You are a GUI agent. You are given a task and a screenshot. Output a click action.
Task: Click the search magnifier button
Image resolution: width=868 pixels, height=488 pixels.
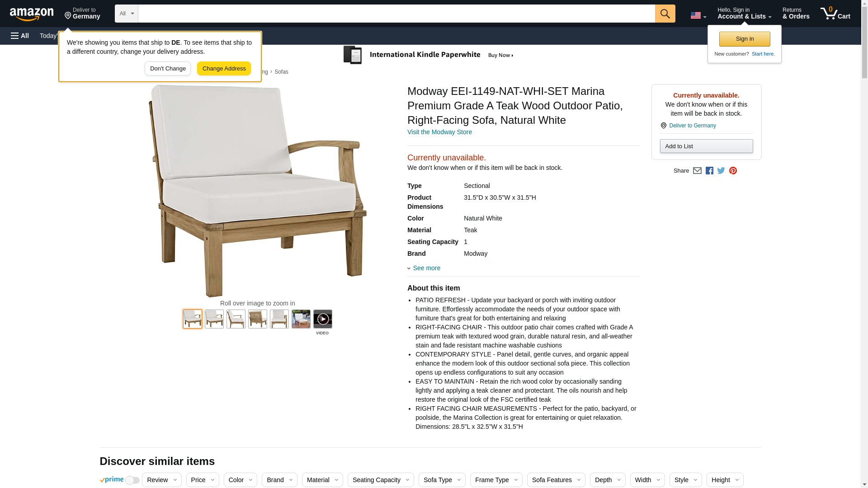point(665,14)
